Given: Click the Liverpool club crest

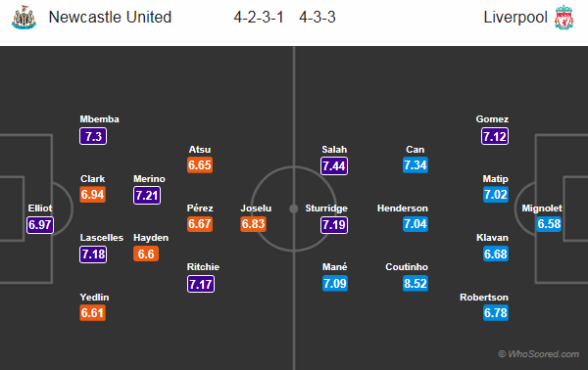Looking at the screenshot, I should (x=564, y=18).
